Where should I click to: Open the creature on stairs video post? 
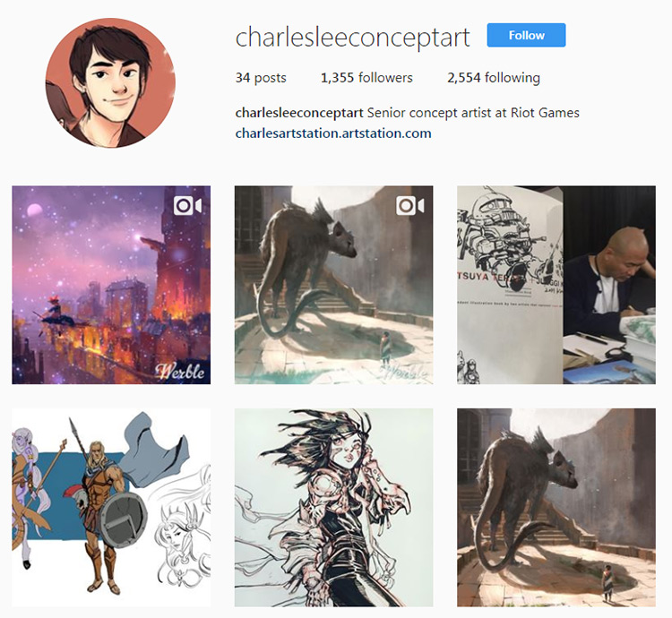[333, 285]
